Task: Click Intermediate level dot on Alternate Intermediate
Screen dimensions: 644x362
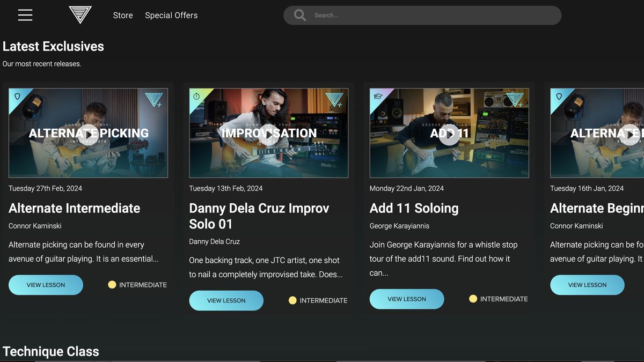Action: [x=112, y=285]
